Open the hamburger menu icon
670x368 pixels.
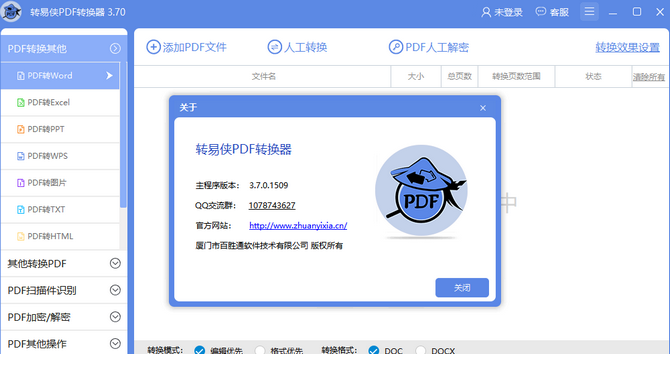point(589,12)
